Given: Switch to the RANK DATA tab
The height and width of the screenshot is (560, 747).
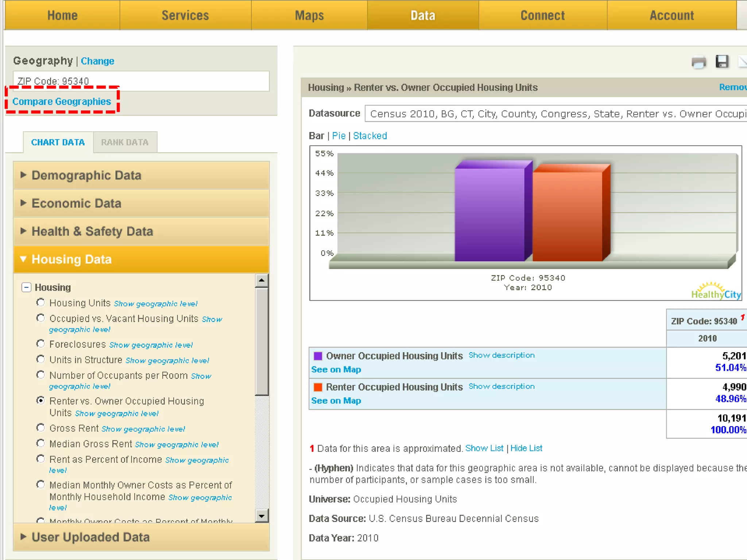Looking at the screenshot, I should [x=125, y=142].
